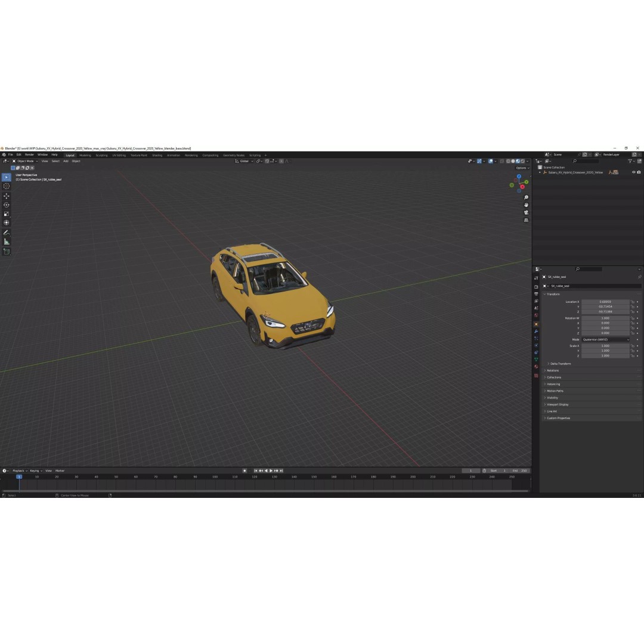Image resolution: width=644 pixels, height=644 pixels.
Task: Select the Select Box tool
Action: tap(6, 177)
